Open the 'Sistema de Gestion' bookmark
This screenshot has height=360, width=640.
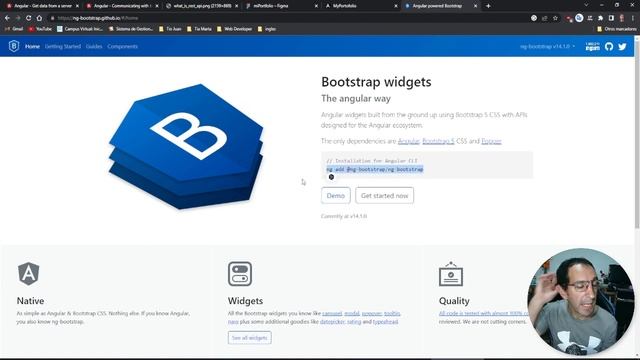pos(131,29)
